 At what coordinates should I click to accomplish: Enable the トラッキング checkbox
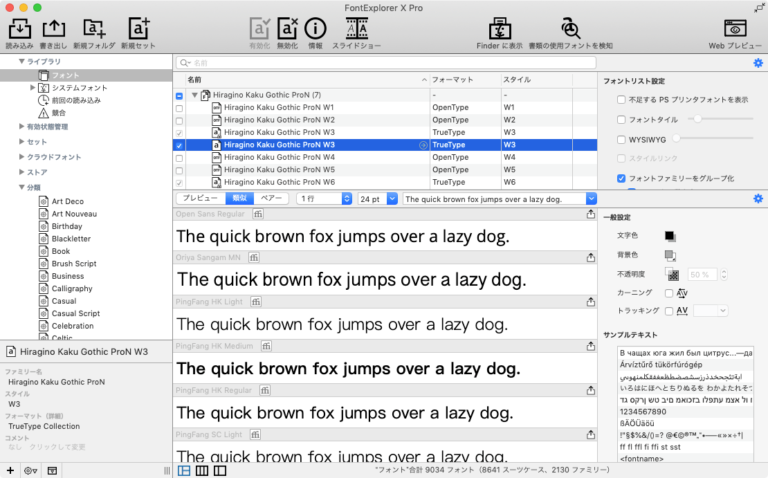point(669,311)
